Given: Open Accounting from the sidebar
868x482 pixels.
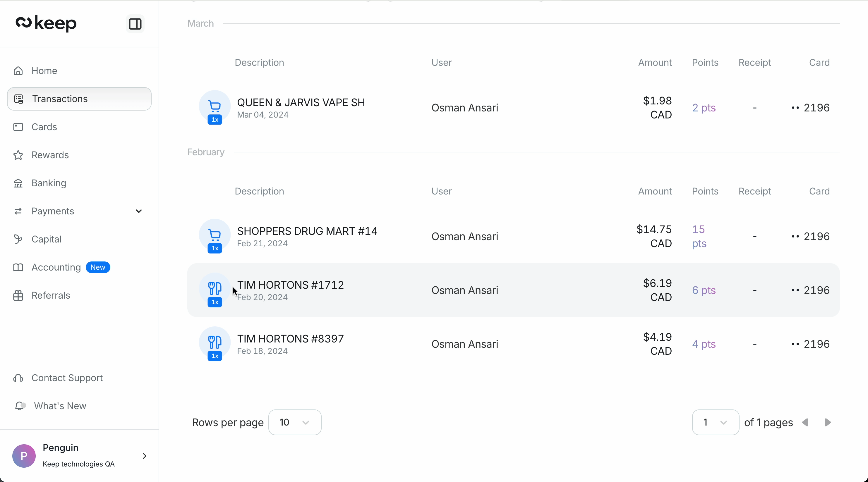Looking at the screenshot, I should (x=79, y=267).
